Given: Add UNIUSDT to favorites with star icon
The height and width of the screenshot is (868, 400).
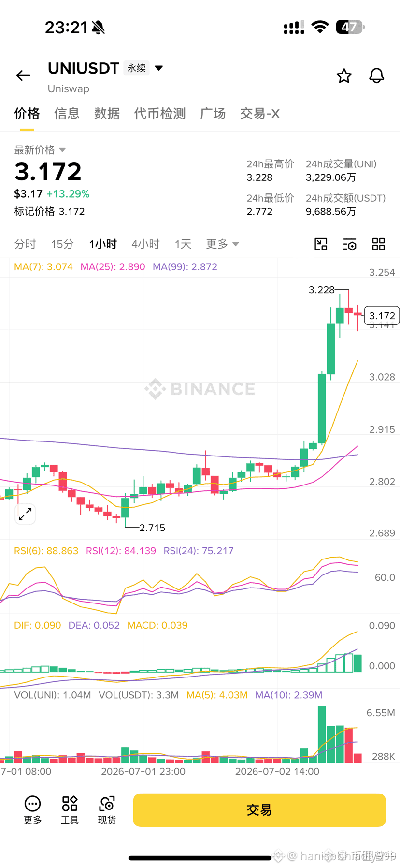Looking at the screenshot, I should point(344,75).
